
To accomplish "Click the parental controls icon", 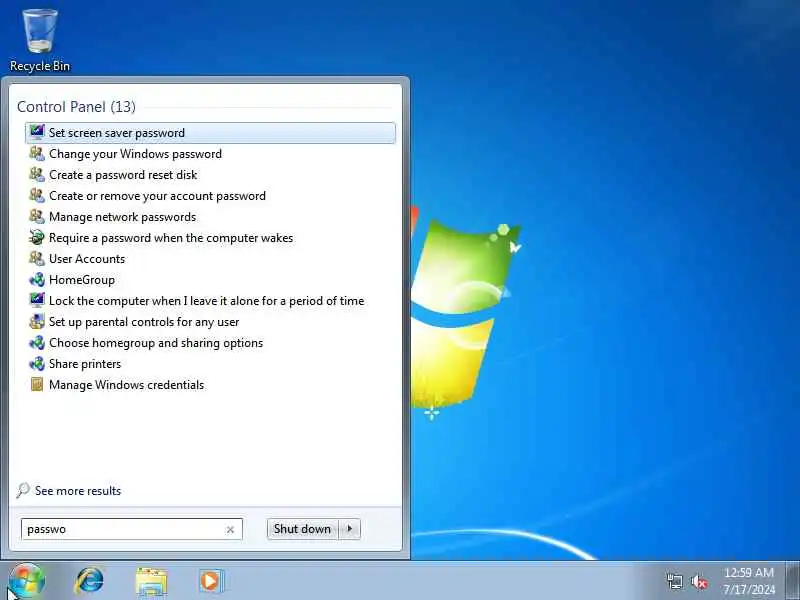I will pos(37,321).
